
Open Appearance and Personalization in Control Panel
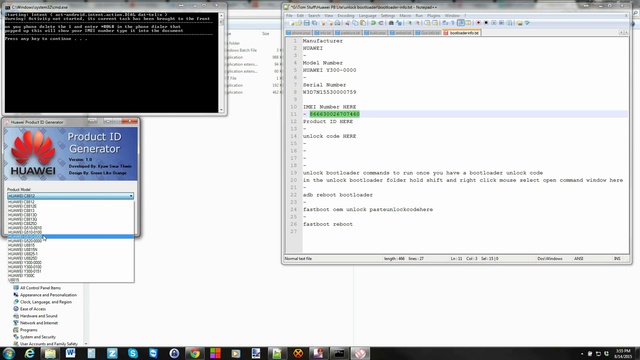[x=48, y=295]
